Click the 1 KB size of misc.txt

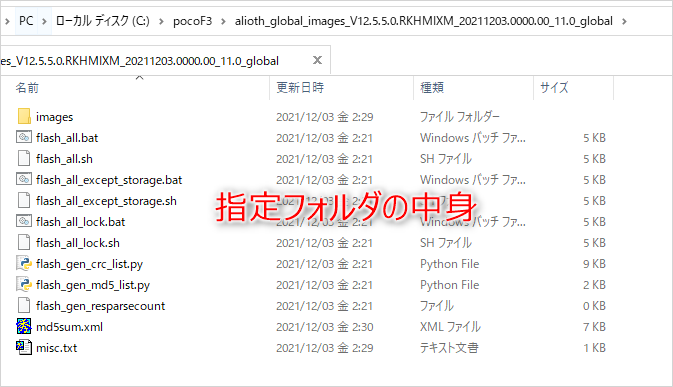pos(594,348)
